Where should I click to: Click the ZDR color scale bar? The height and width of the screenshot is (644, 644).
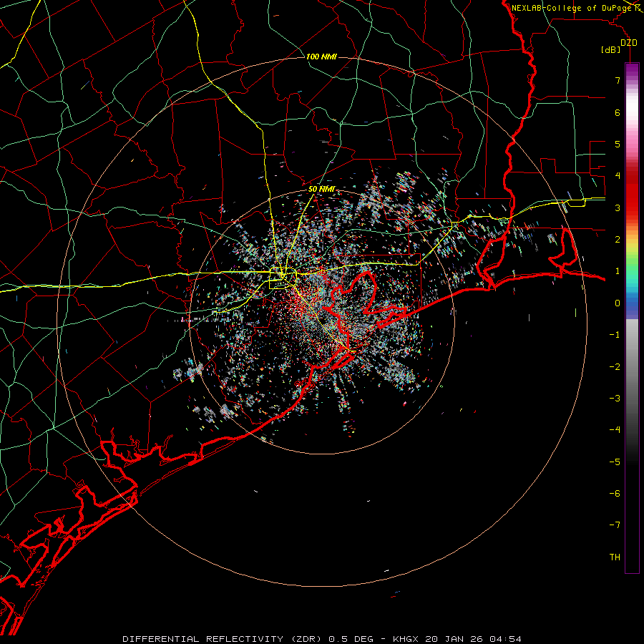tap(632, 318)
